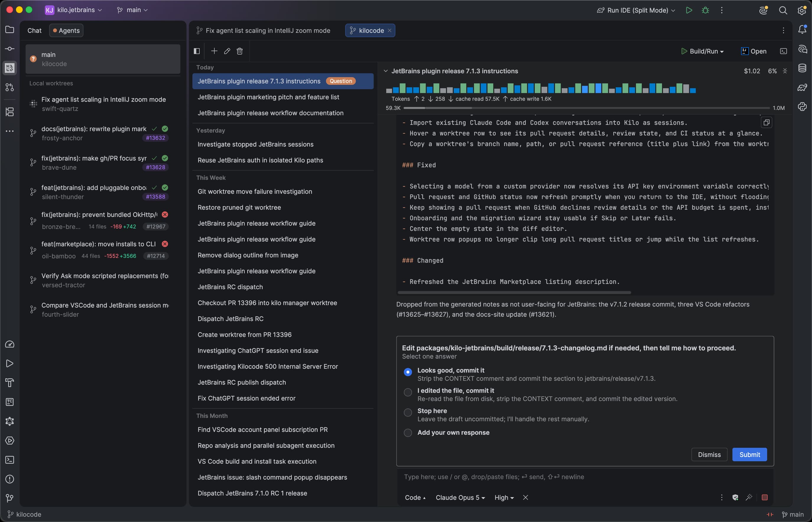Clear the model settings X icon
The image size is (812, 522).
tap(525, 497)
